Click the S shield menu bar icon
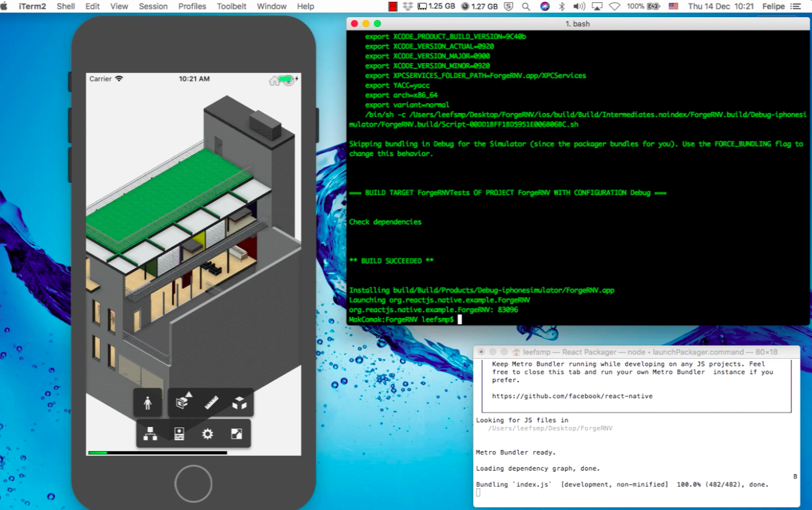 [508, 6]
